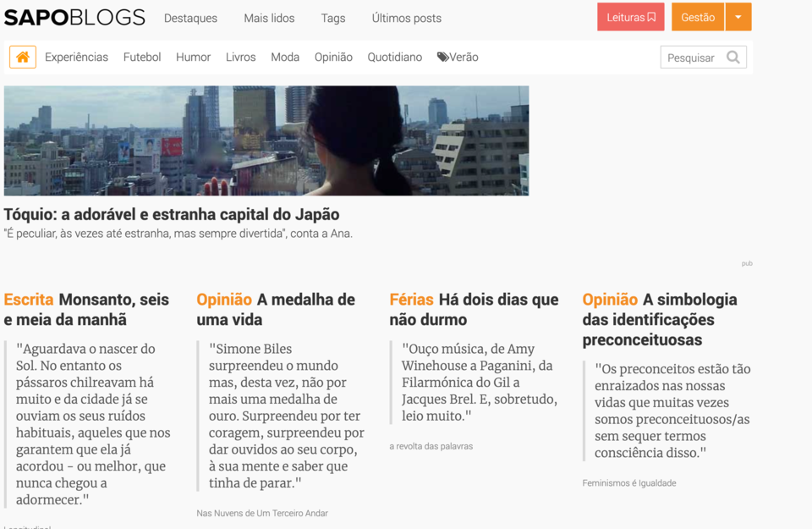812x529 pixels.
Task: Select the Experiências category
Action: pos(76,58)
